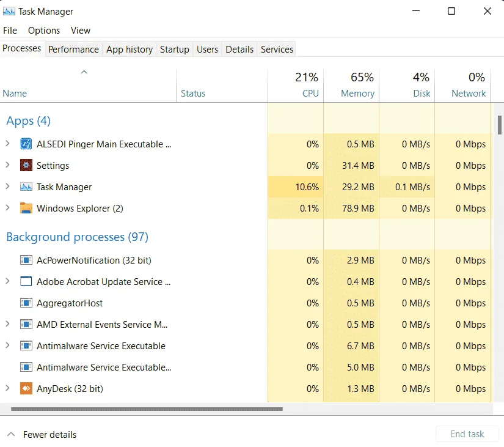Click the End task button
504x447 pixels.
tap(467, 434)
